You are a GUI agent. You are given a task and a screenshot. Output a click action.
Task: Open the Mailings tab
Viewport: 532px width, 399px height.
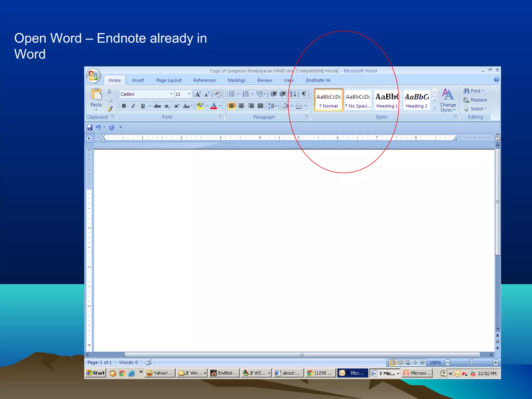pos(237,80)
